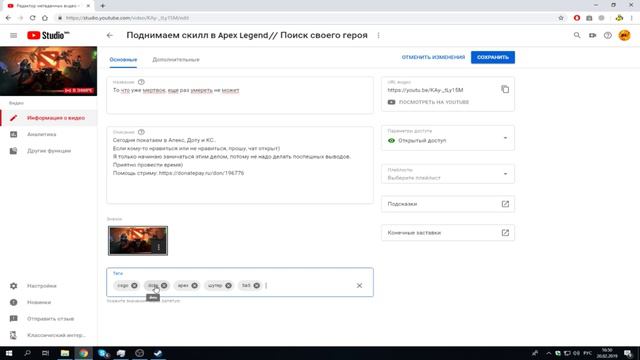The height and width of the screenshot is (360, 640).
Task: Click the help icon beside the title field
Action: [x=141, y=82]
